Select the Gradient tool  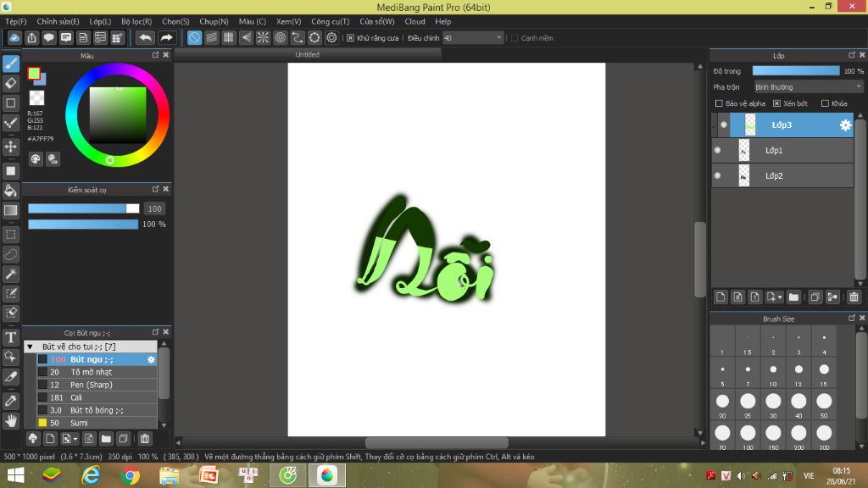pos(10,210)
